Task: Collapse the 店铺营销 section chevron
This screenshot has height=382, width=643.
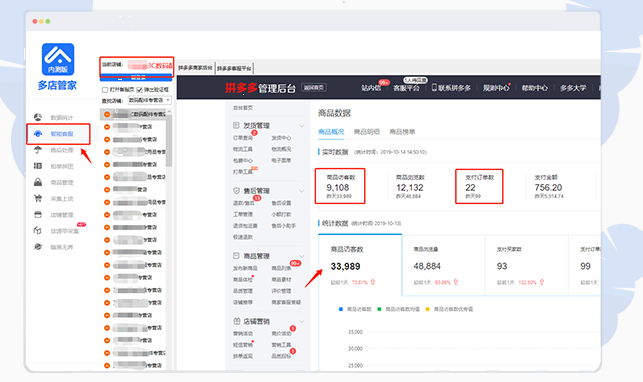Action: point(302,321)
